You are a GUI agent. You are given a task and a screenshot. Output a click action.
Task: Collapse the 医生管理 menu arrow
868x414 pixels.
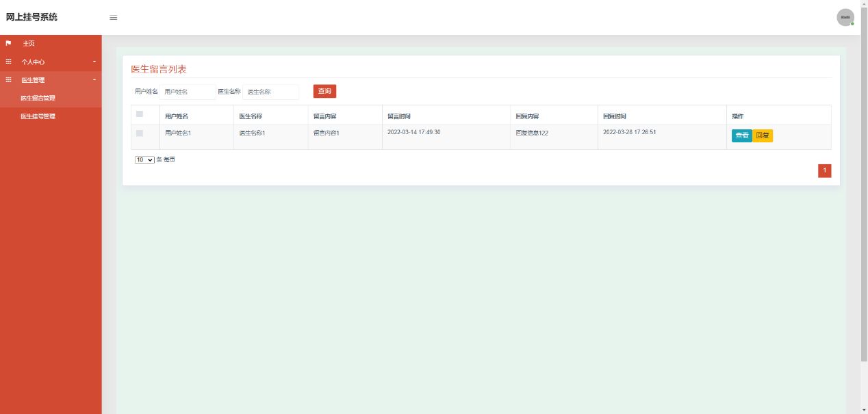click(94, 80)
